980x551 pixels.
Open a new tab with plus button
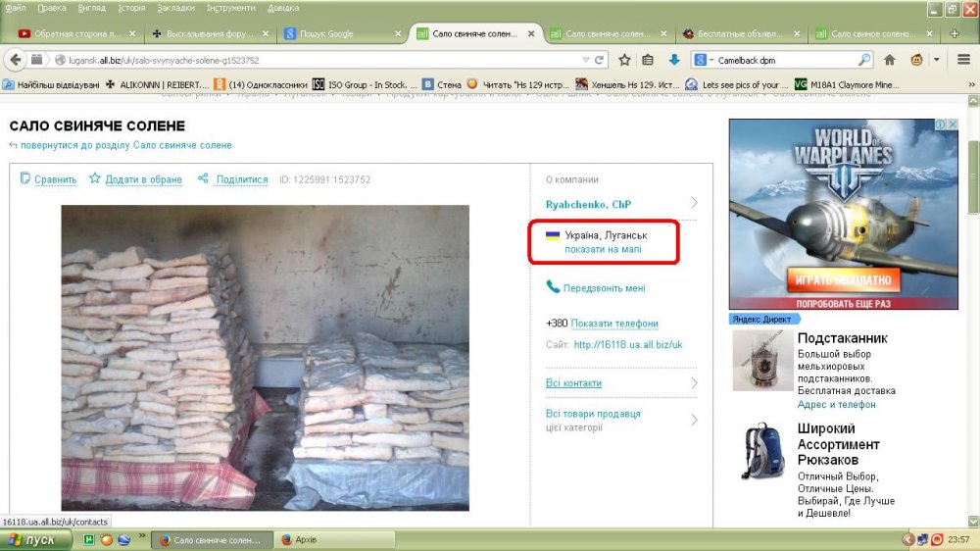tap(955, 33)
